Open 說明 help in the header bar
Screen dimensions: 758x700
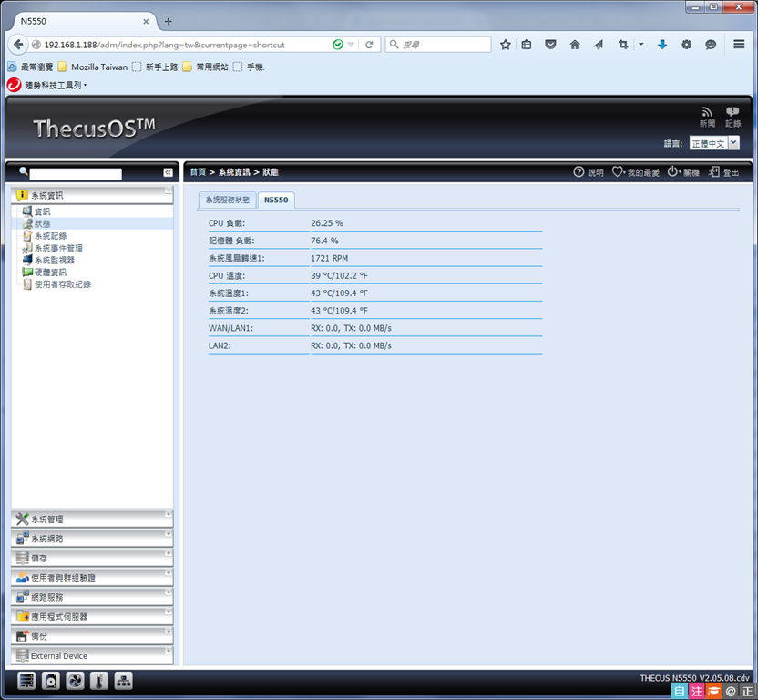(x=589, y=172)
